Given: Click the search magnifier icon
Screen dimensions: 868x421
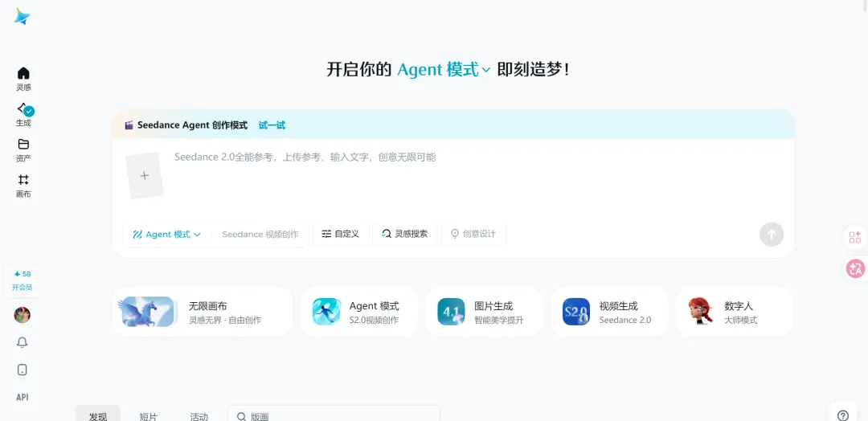Looking at the screenshot, I should coord(241,416).
